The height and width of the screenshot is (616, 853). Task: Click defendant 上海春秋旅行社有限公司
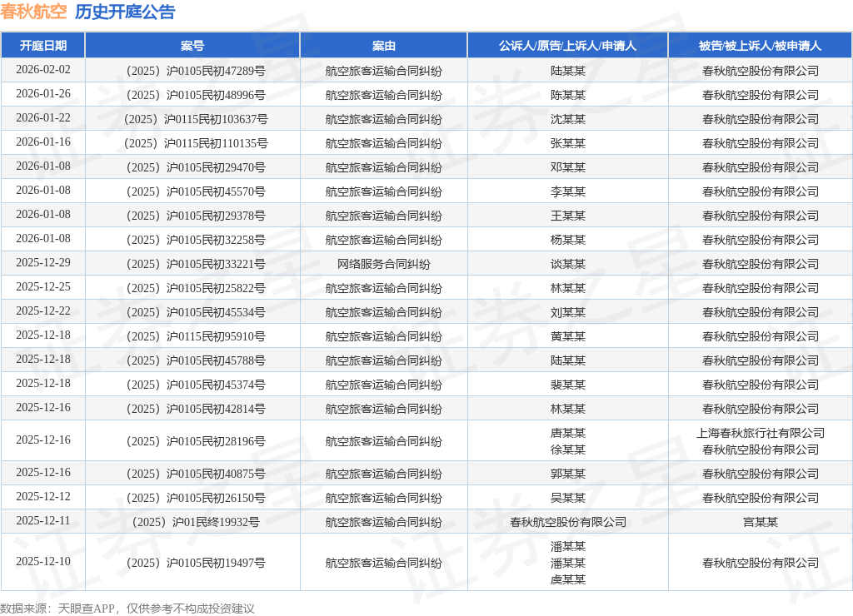click(760, 433)
